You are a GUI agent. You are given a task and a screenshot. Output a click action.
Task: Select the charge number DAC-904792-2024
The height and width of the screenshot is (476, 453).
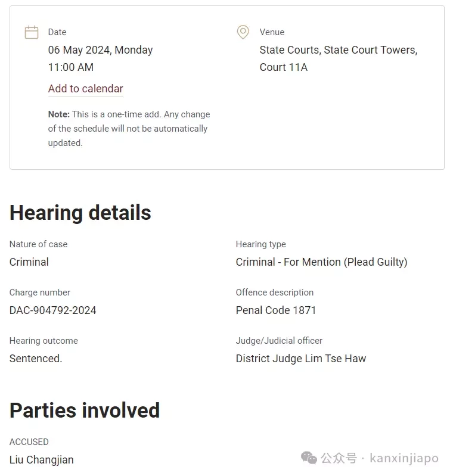[53, 310]
